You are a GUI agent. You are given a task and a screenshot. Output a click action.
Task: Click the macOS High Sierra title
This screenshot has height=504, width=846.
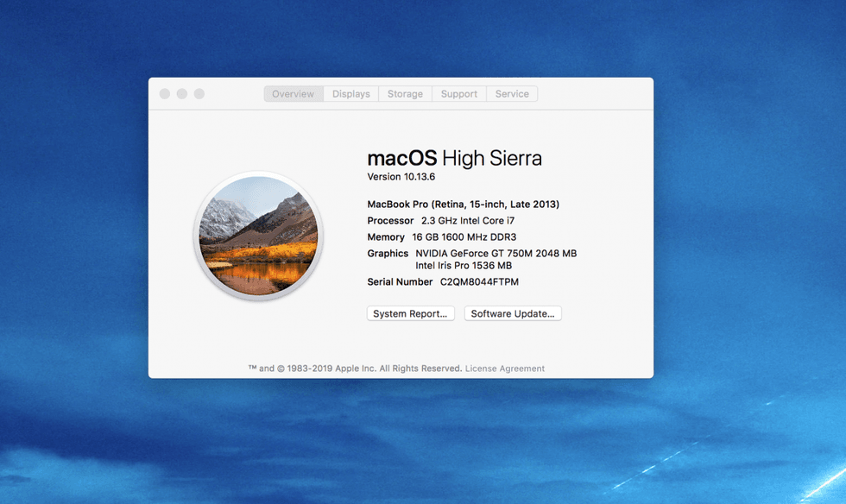click(x=454, y=158)
